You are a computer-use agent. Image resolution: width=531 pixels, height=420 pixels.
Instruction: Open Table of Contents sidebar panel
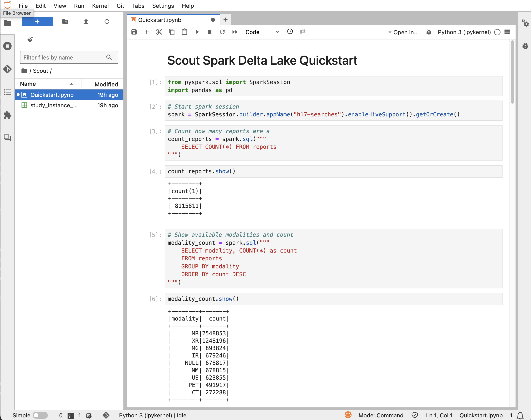pyautogui.click(x=7, y=92)
